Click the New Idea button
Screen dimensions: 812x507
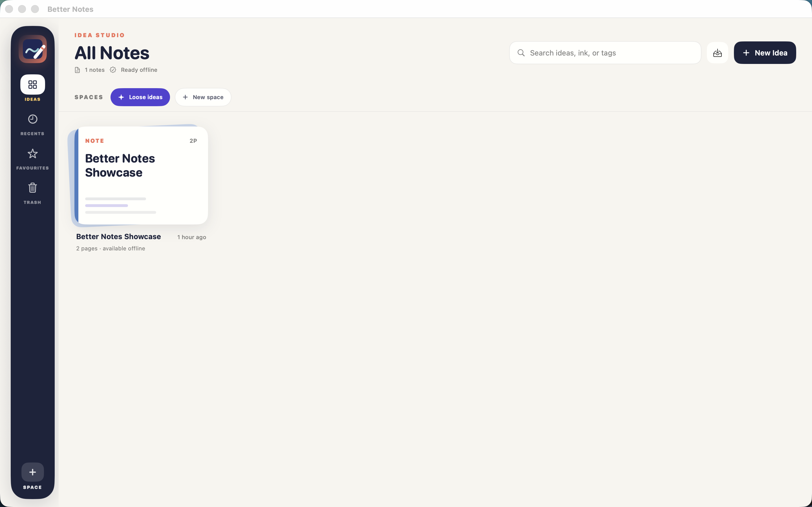(765, 53)
